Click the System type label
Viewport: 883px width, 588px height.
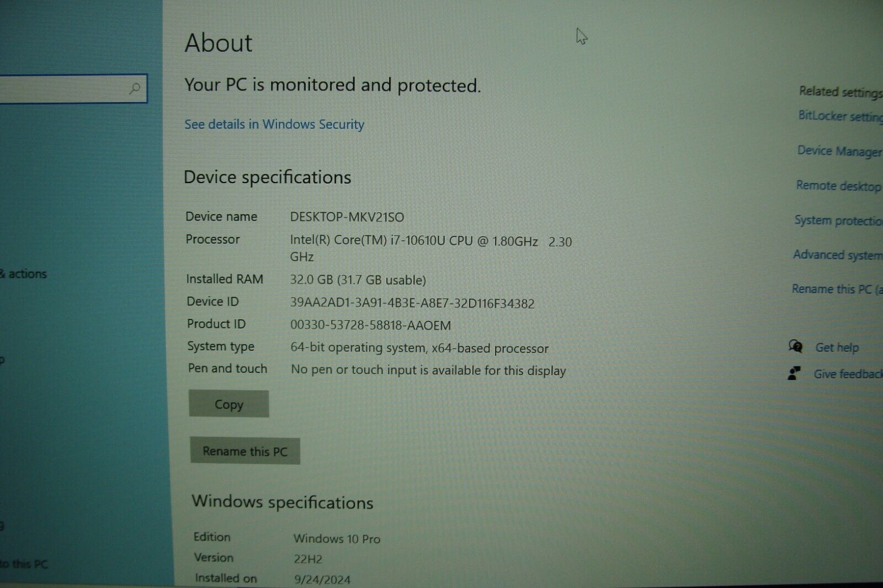(221, 346)
